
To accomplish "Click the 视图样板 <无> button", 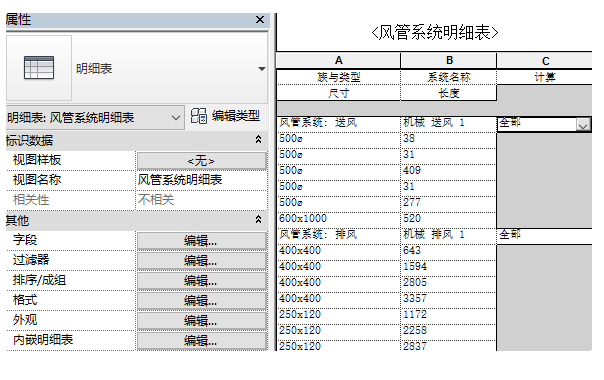I will tap(201, 161).
